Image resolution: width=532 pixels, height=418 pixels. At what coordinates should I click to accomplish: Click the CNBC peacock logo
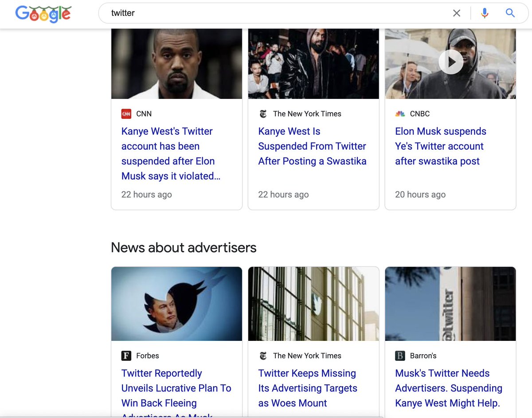(400, 114)
